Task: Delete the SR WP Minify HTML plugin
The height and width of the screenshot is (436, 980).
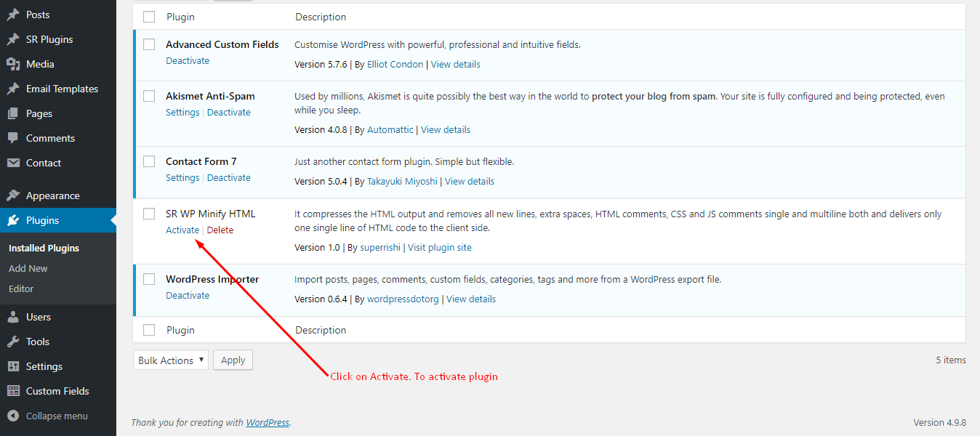Action: coord(220,230)
